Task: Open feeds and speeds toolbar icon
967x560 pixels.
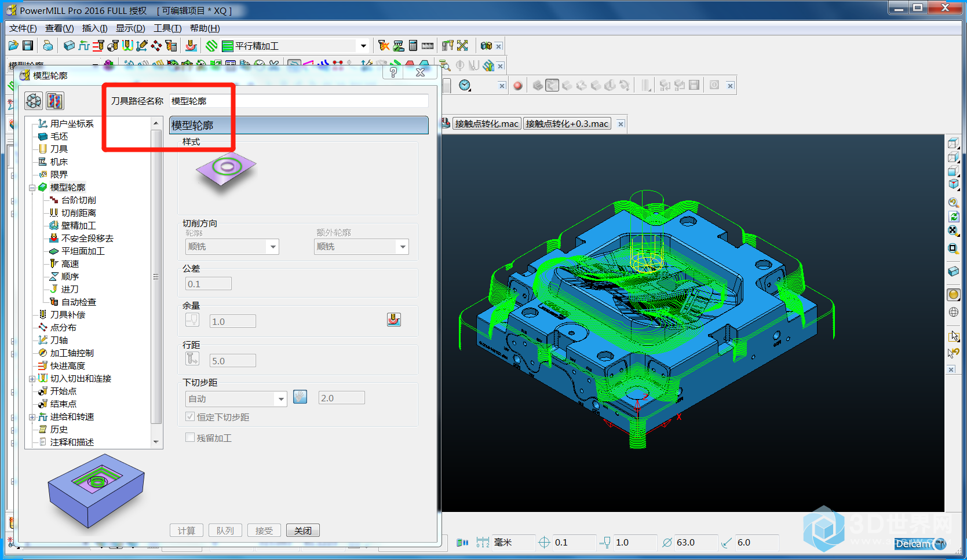Action: click(83, 46)
